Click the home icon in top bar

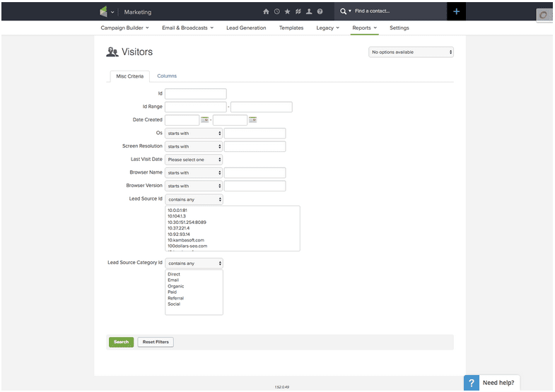tap(266, 12)
